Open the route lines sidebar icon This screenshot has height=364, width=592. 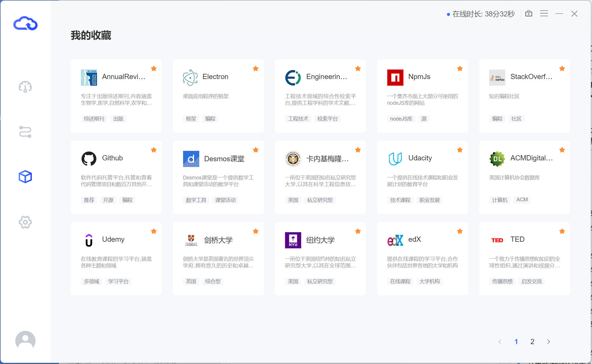[25, 132]
